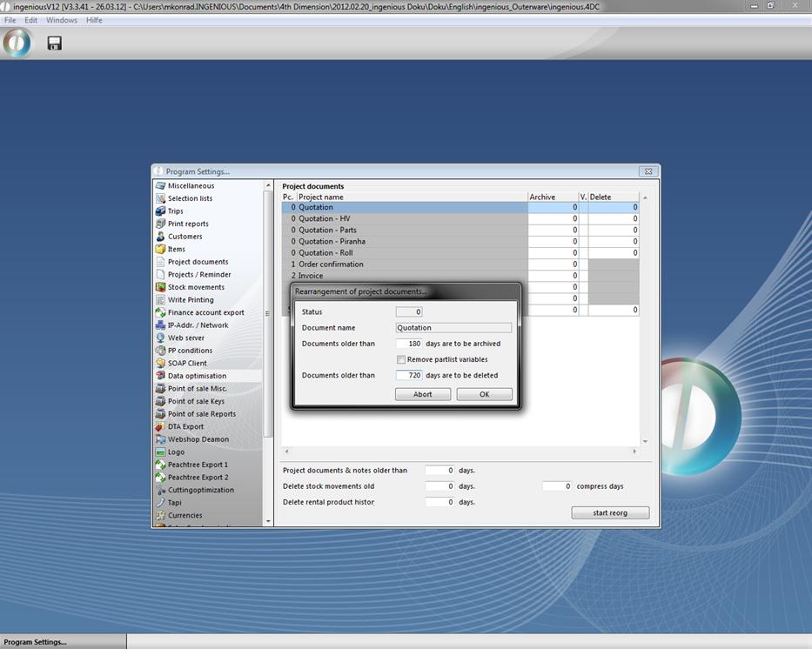Select the Finance account export icon

(x=161, y=312)
